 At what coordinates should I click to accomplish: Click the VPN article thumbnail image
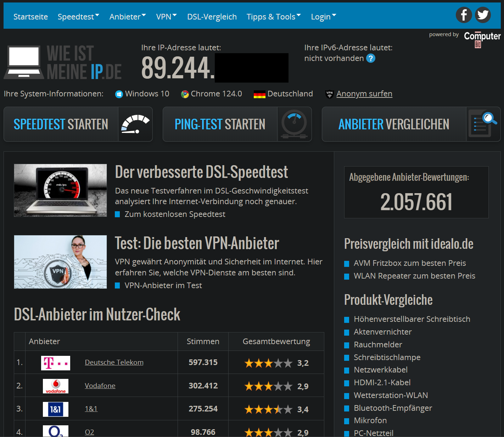pos(60,262)
